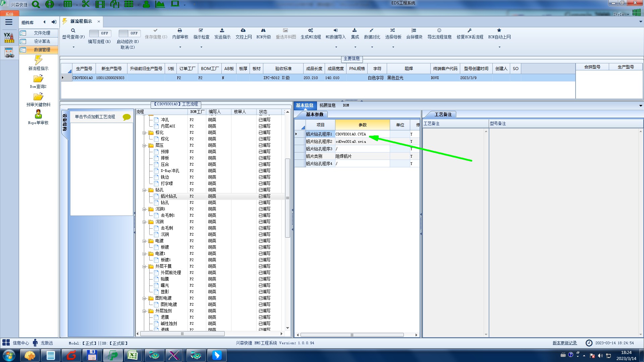Click the 导出流程信息 smiley icon
644x362 pixels.
click(x=439, y=31)
